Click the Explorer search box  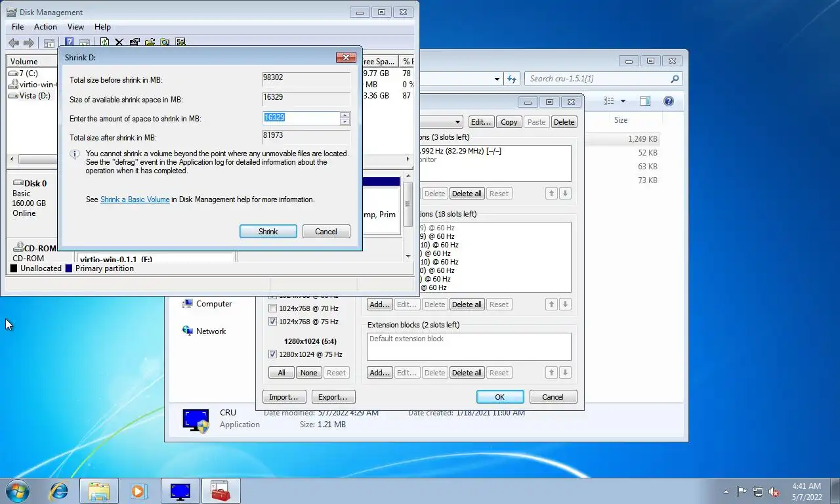pos(603,79)
